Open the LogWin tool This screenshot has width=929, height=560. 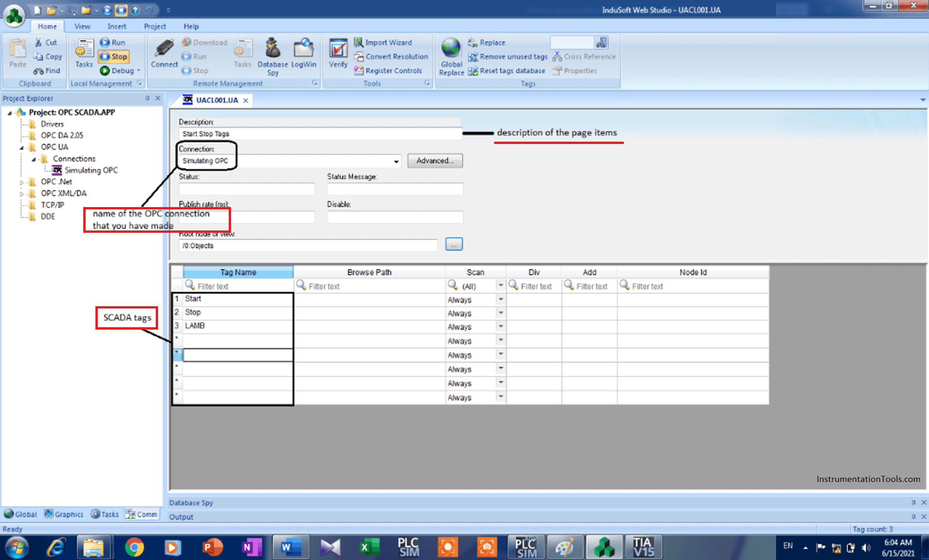[x=304, y=54]
